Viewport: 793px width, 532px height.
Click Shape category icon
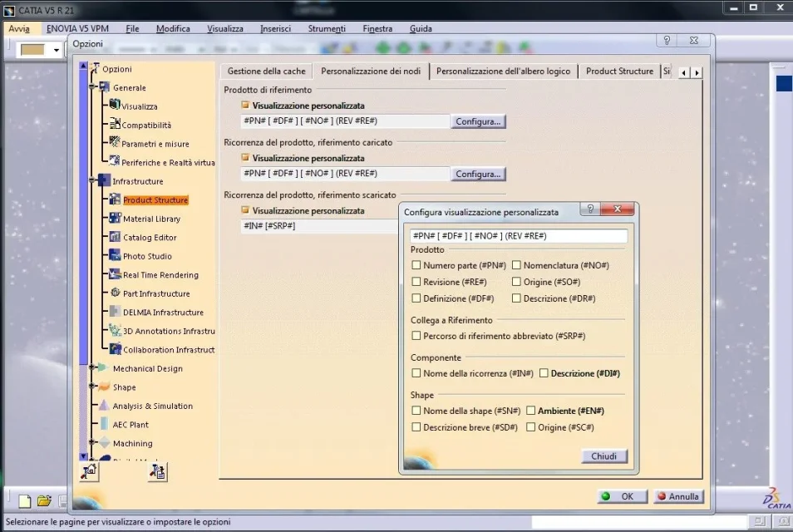click(104, 387)
